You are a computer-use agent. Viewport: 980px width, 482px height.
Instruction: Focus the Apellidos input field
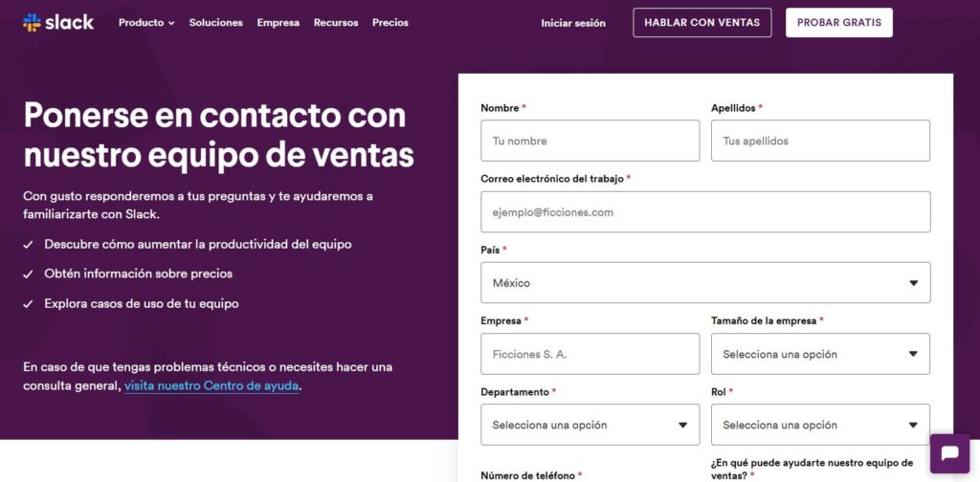[820, 141]
